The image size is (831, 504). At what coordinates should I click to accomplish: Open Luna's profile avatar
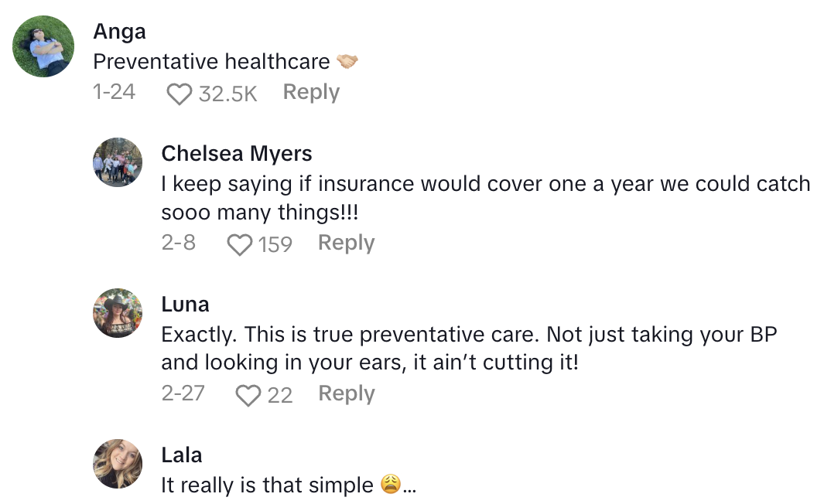click(x=118, y=313)
